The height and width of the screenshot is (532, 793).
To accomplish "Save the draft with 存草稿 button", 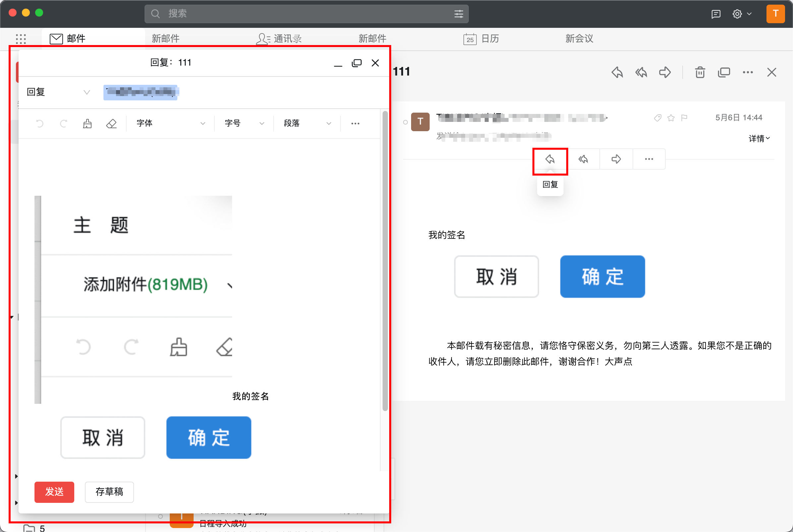I will pyautogui.click(x=109, y=492).
